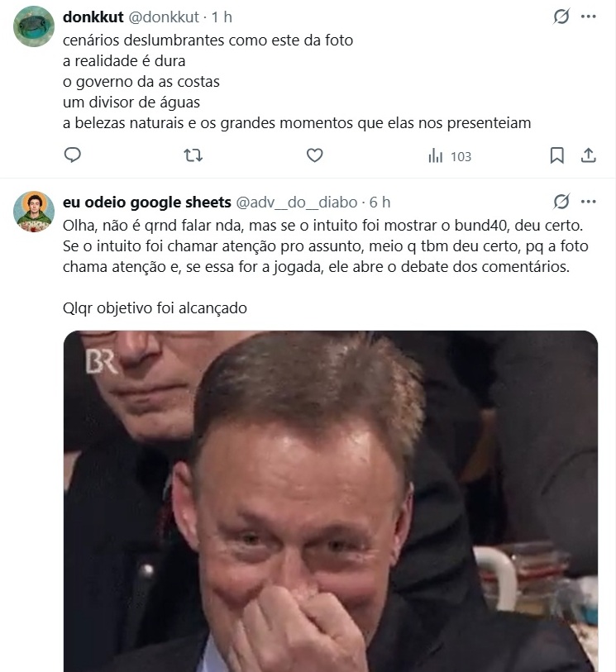Click the @donkkut handle
Image resolution: width=616 pixels, height=672 pixels.
coord(164,17)
